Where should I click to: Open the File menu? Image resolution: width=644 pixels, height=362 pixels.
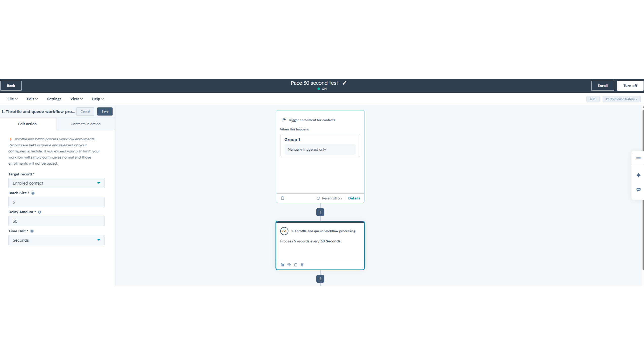coord(12,99)
